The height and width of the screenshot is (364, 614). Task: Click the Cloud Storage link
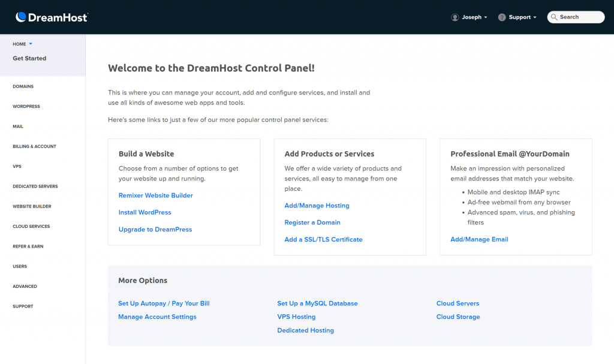click(458, 317)
